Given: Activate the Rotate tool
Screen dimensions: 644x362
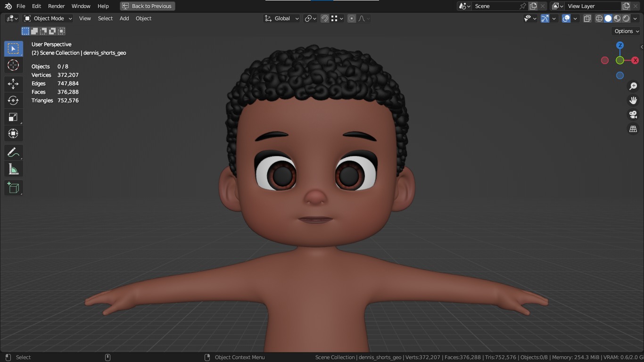Looking at the screenshot, I should [13, 100].
